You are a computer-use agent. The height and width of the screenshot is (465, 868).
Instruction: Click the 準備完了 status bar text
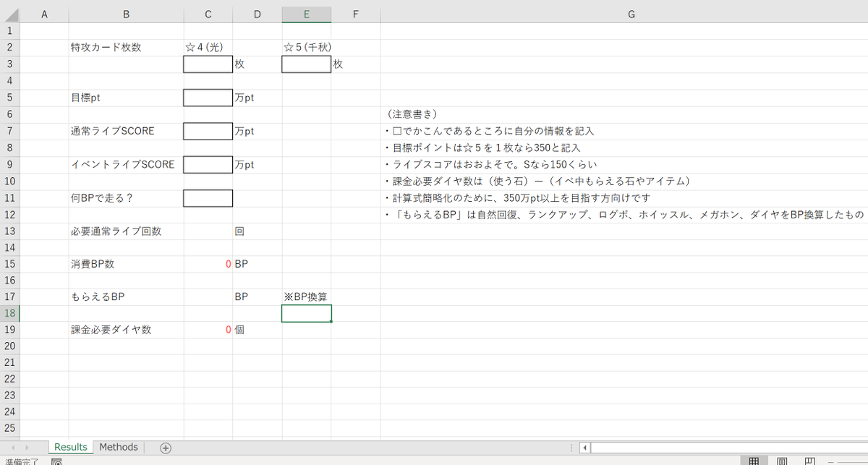[21, 461]
